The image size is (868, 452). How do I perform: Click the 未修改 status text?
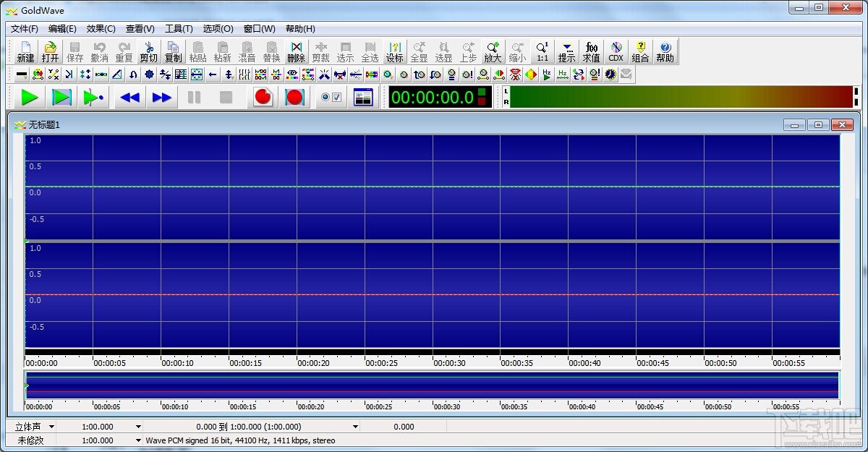(30, 440)
